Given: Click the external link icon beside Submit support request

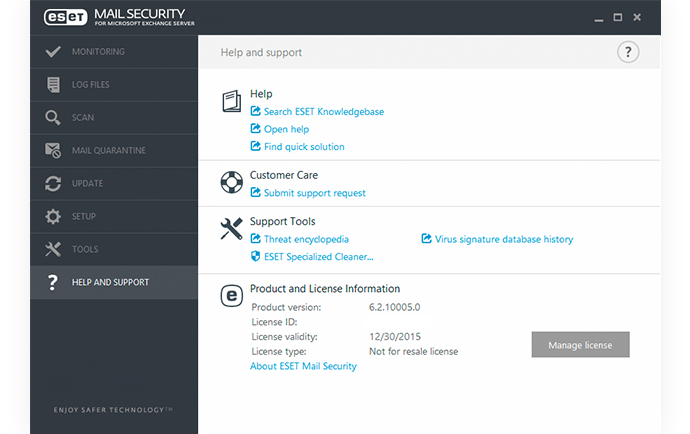Looking at the screenshot, I should 255,192.
